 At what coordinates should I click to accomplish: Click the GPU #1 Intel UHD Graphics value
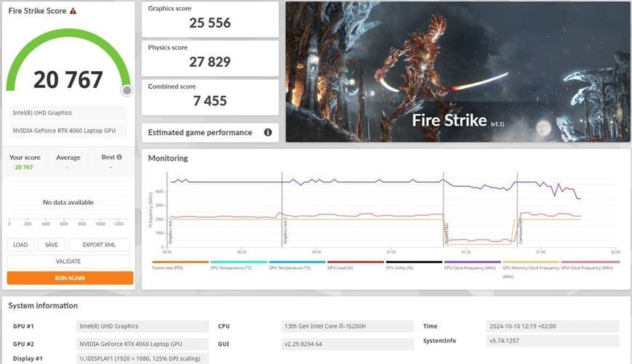[143, 326]
